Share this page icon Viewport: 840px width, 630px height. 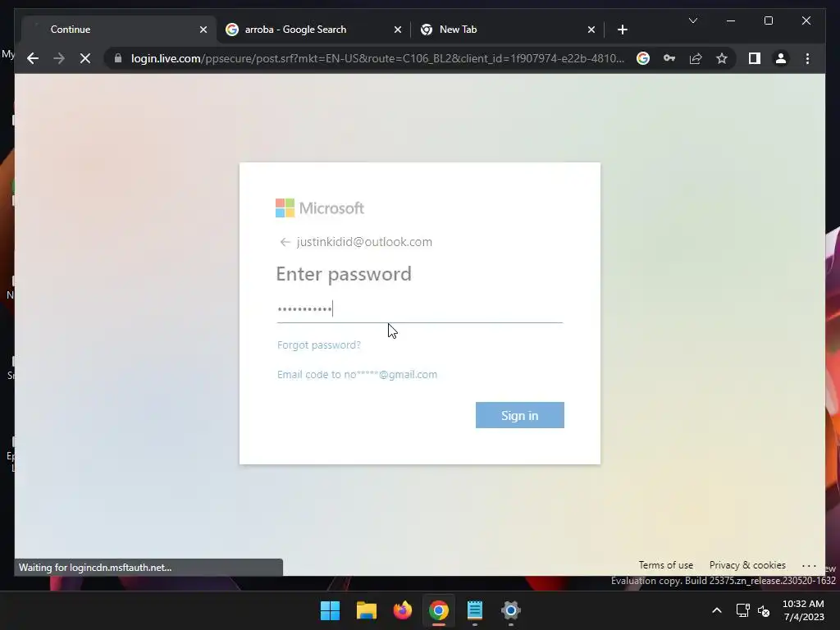[696, 58]
